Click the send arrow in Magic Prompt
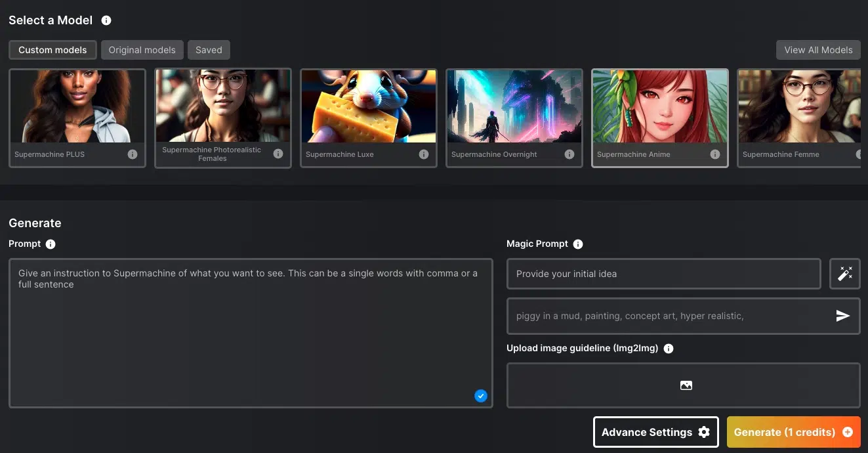This screenshot has width=868, height=453. click(x=842, y=316)
